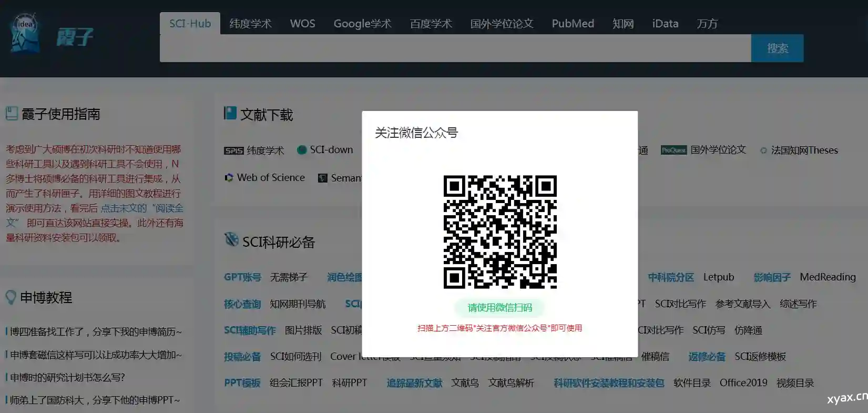Click the 霞子 site logo icon

[x=25, y=34]
